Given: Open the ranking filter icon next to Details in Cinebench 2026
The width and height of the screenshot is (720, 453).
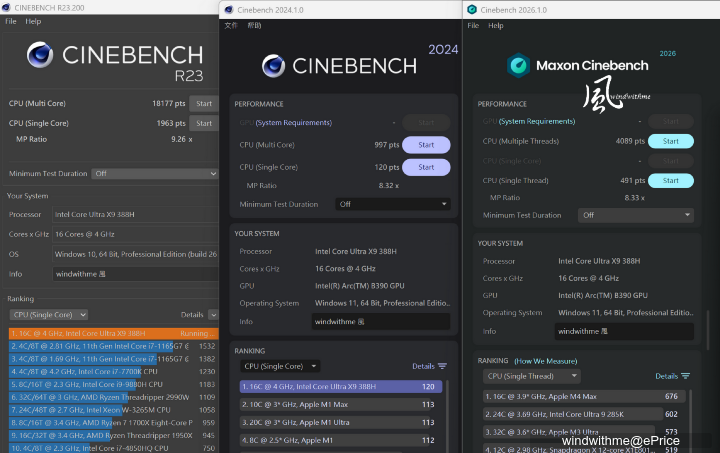Looking at the screenshot, I should point(686,376).
